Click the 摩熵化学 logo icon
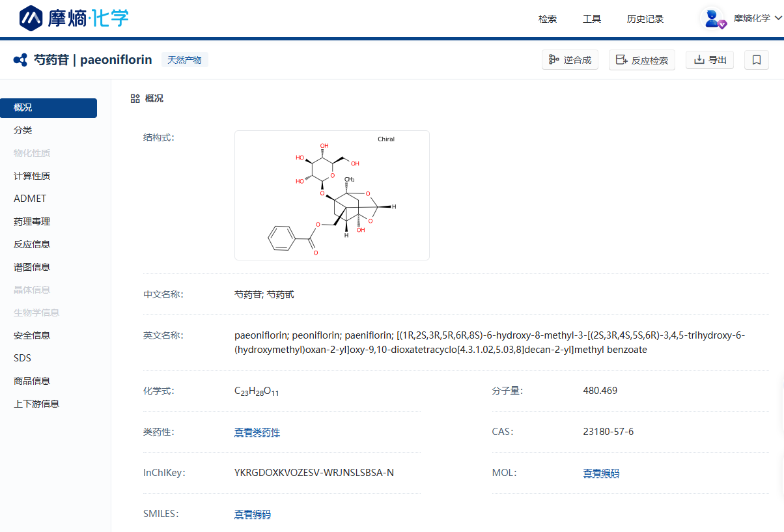Image resolution: width=784 pixels, height=532 pixels. click(x=31, y=18)
